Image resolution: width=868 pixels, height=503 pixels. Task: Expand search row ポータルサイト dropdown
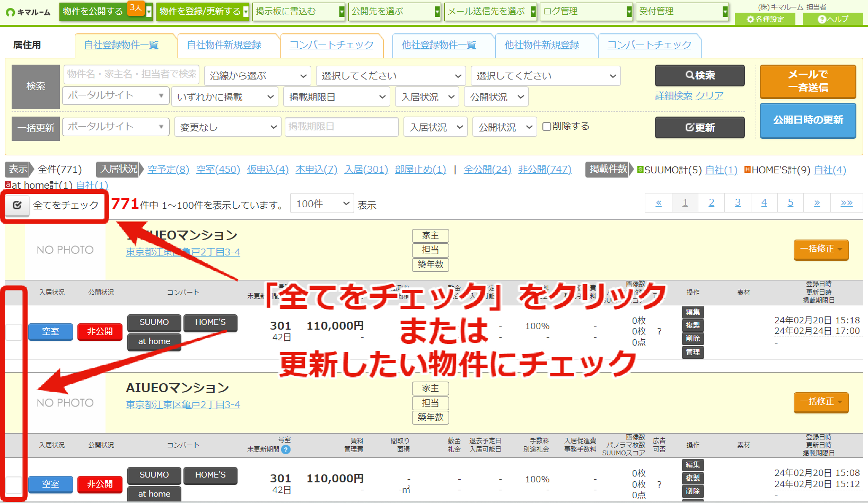click(x=116, y=95)
